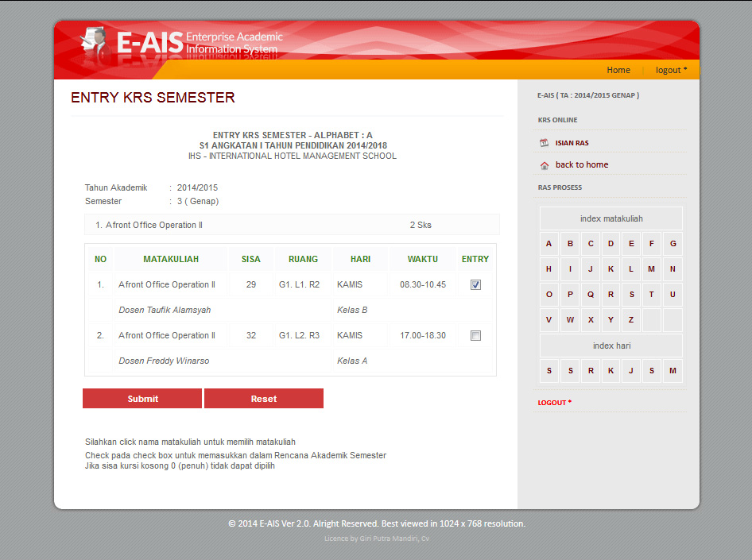
Task: Tick the entry checkbox for the 17.00-18.30 class
Action: click(x=475, y=336)
